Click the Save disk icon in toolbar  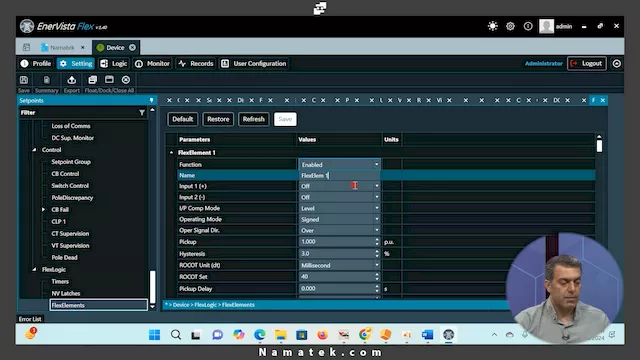click(x=24, y=80)
